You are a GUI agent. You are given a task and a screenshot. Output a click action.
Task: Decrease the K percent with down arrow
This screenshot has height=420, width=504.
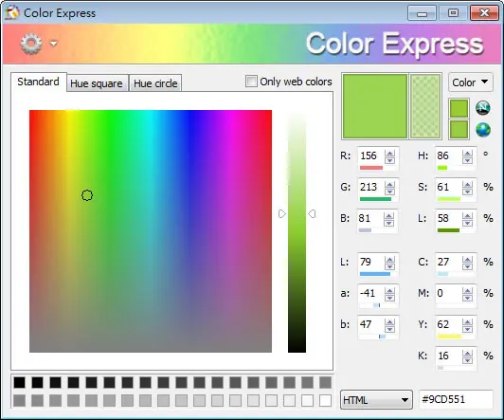(x=467, y=359)
